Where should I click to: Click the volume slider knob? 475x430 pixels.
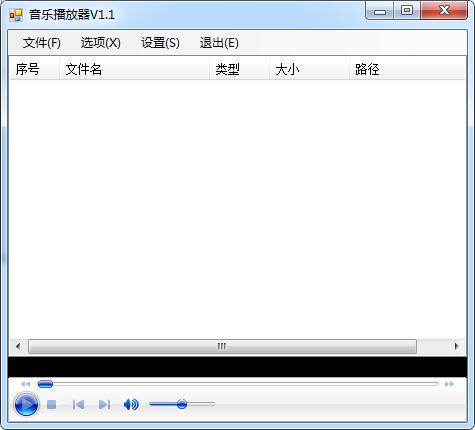pyautogui.click(x=182, y=404)
